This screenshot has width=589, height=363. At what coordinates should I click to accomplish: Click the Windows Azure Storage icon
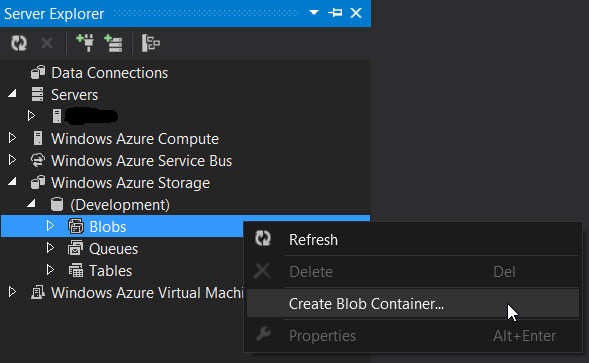click(x=38, y=182)
